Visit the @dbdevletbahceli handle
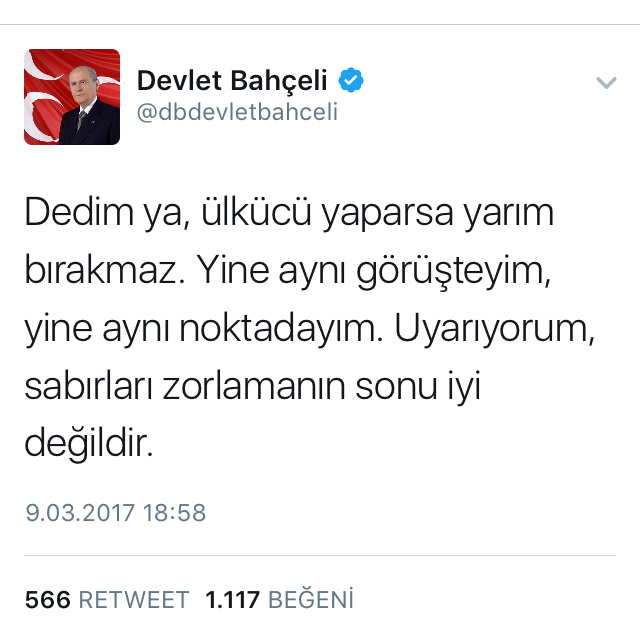 point(237,112)
